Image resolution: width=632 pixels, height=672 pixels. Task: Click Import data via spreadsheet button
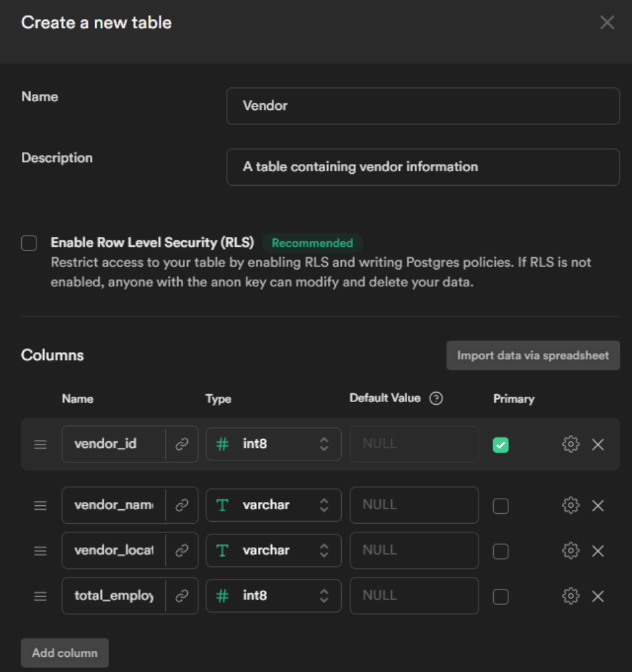(533, 356)
